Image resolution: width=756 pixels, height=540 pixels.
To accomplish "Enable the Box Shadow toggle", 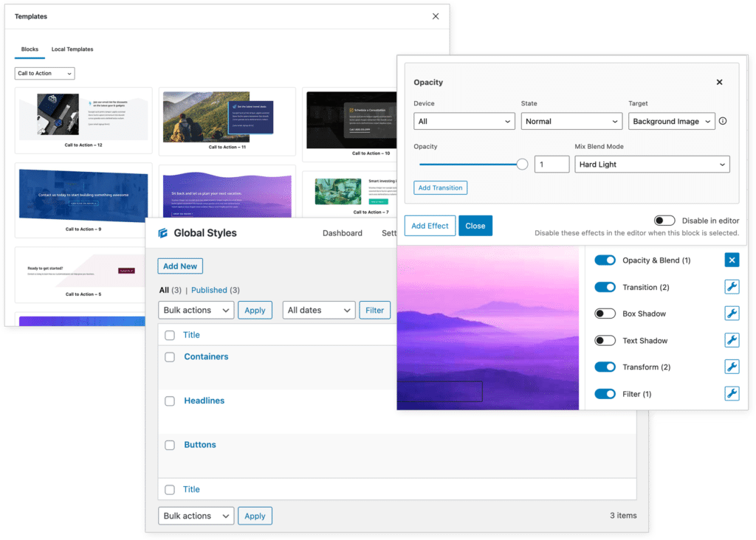I will [605, 313].
